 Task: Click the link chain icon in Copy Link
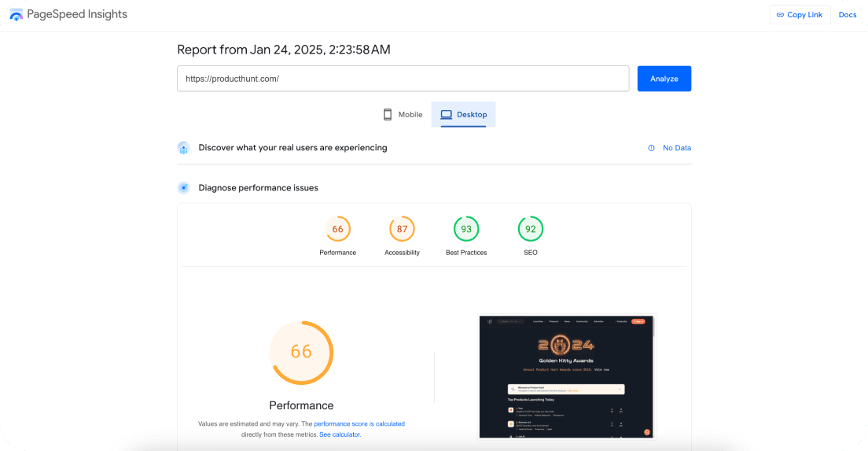click(780, 15)
